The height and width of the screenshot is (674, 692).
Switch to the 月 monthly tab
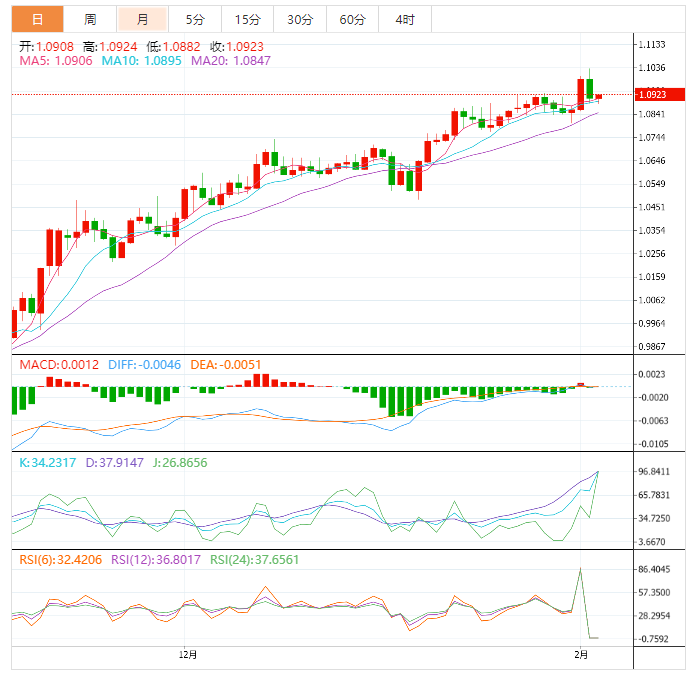[143, 19]
